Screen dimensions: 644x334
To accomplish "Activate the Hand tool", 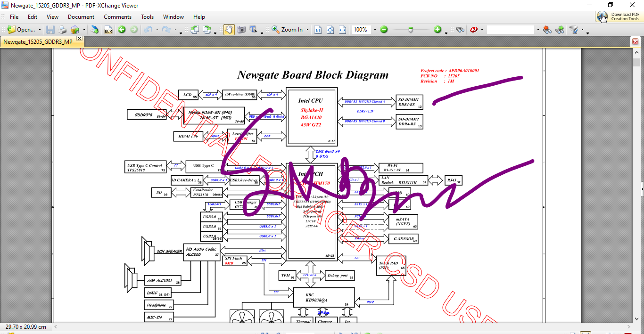I will pos(229,30).
